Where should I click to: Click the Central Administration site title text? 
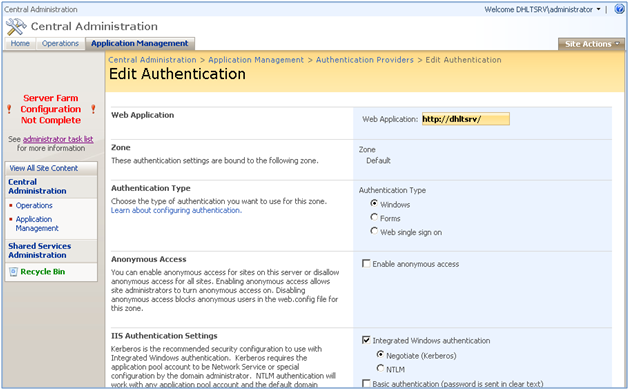(94, 27)
